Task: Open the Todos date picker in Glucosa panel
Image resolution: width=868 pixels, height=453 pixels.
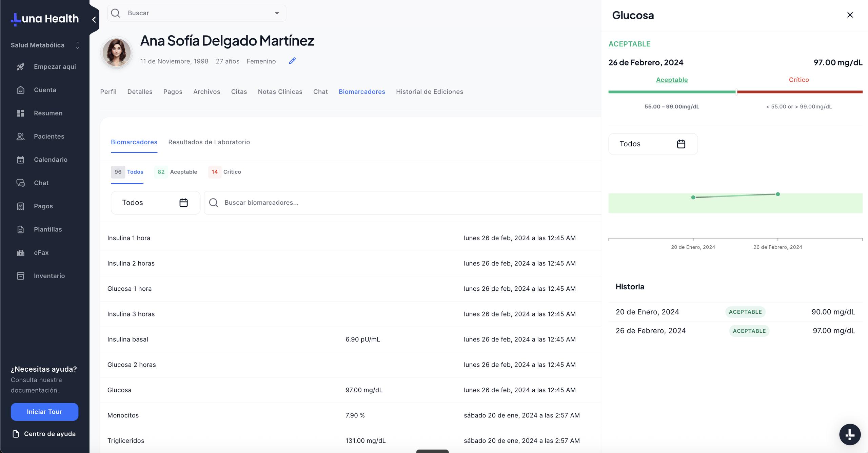Action: pyautogui.click(x=653, y=144)
